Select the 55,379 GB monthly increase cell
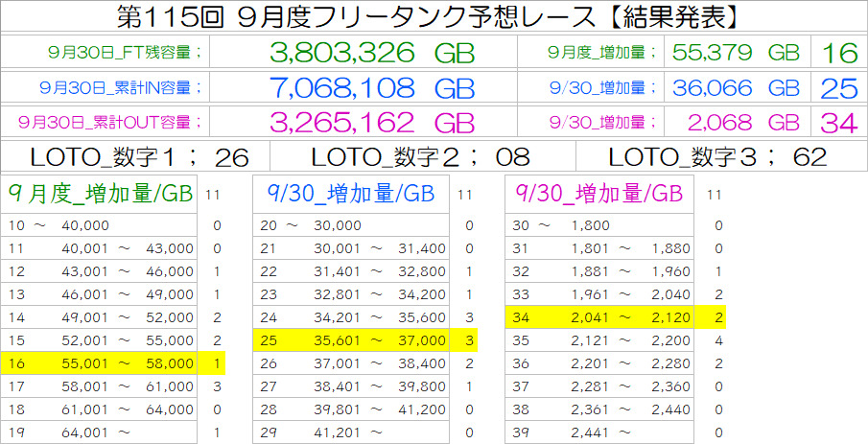868x444 pixels. pyautogui.click(x=737, y=53)
